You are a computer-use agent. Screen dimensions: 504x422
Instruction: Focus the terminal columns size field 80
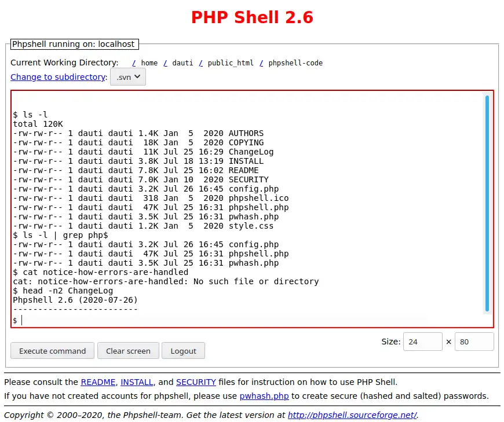tap(474, 342)
